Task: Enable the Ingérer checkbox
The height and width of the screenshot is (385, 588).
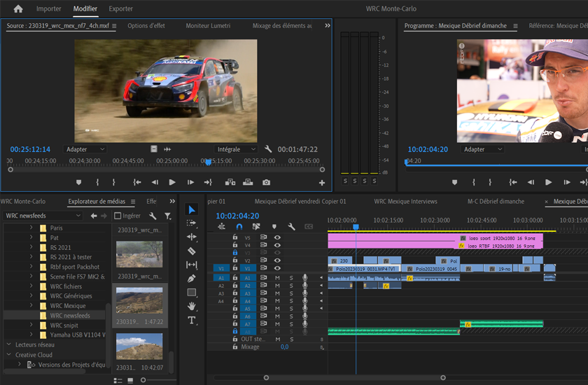Action: coord(118,216)
